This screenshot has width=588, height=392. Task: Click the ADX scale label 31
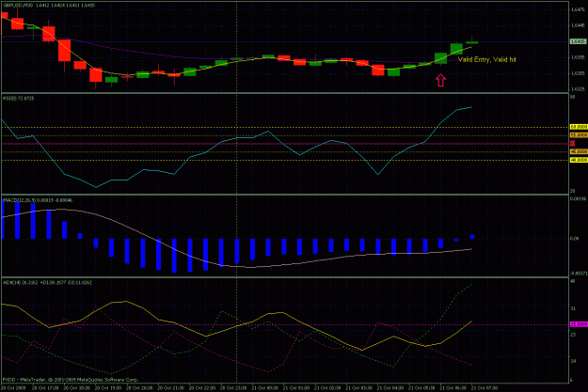[573, 308]
